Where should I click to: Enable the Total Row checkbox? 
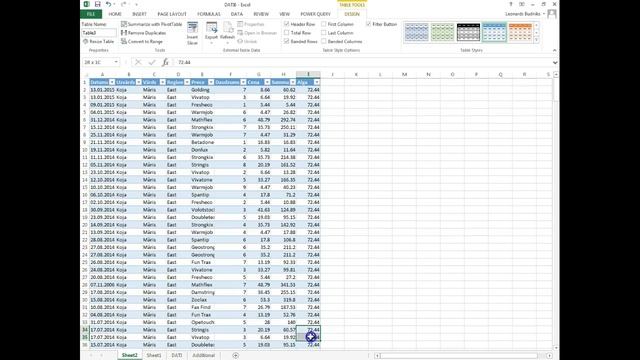(287, 33)
